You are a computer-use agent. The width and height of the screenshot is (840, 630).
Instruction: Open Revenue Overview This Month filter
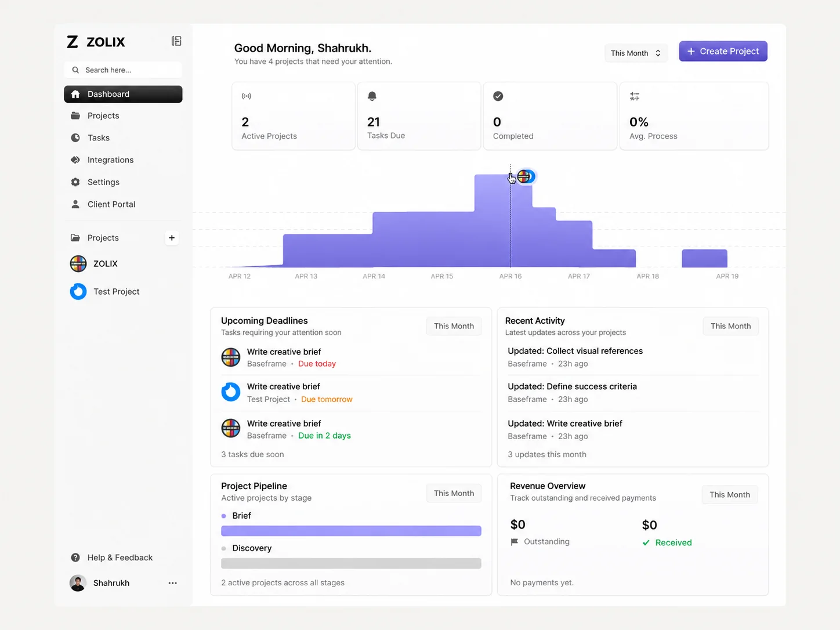(x=729, y=494)
